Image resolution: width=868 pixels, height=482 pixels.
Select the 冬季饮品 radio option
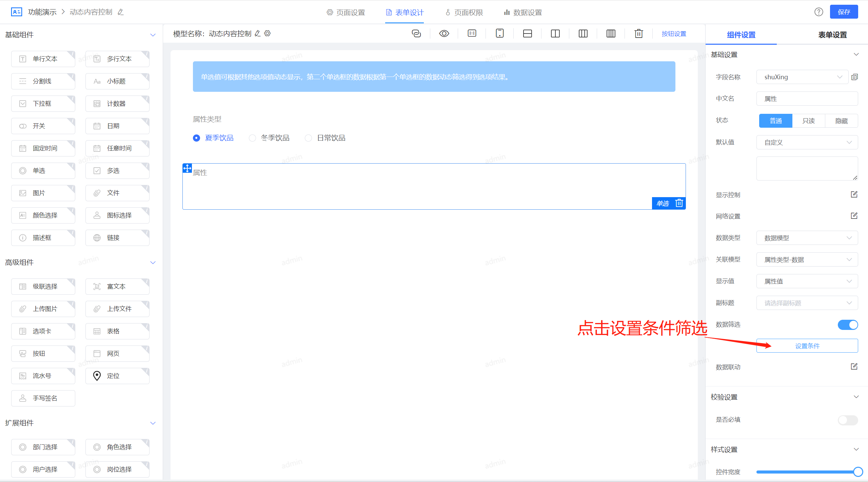252,138
